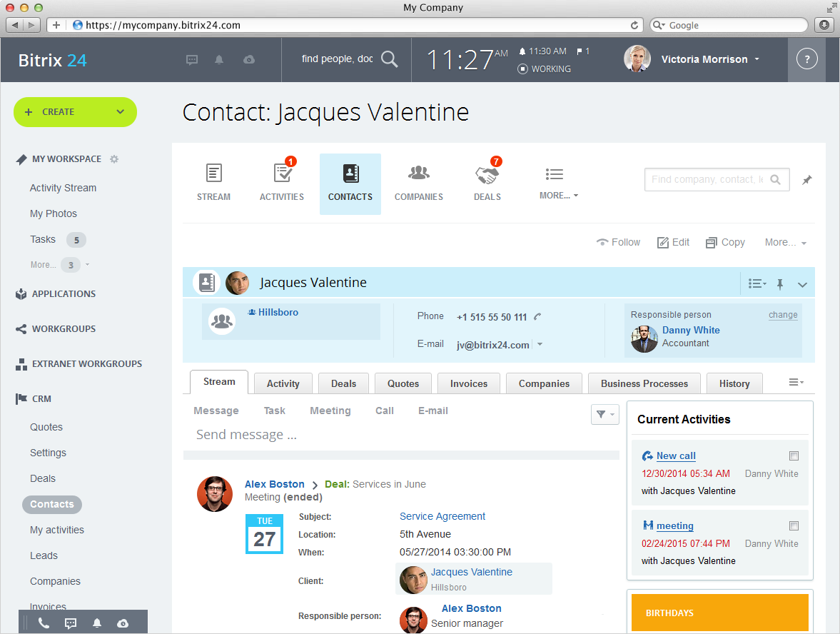Screen dimensions: 840x634
Task: Click phone icon in bottom bar
Action: [44, 623]
